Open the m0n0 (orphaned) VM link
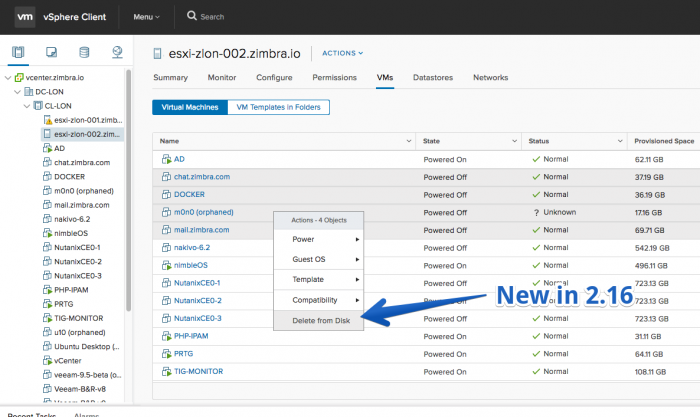 [204, 213]
